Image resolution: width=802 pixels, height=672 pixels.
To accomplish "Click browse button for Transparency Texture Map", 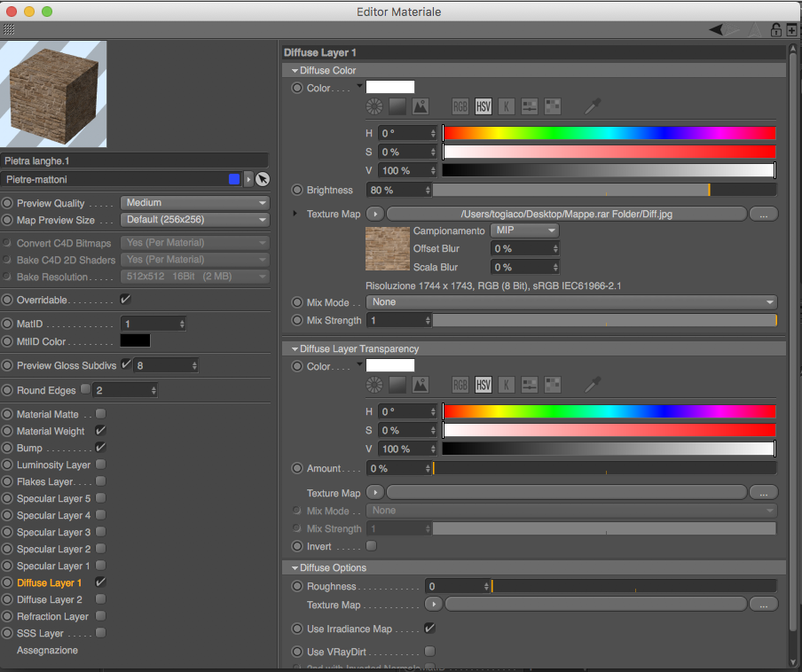I will click(763, 492).
